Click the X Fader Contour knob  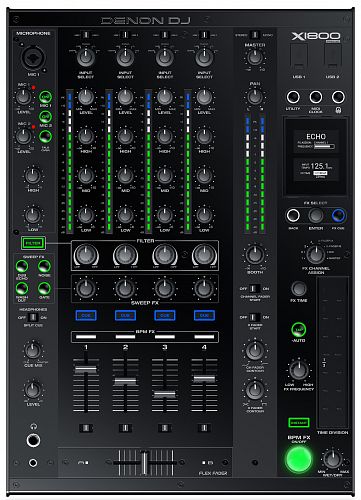(255, 390)
